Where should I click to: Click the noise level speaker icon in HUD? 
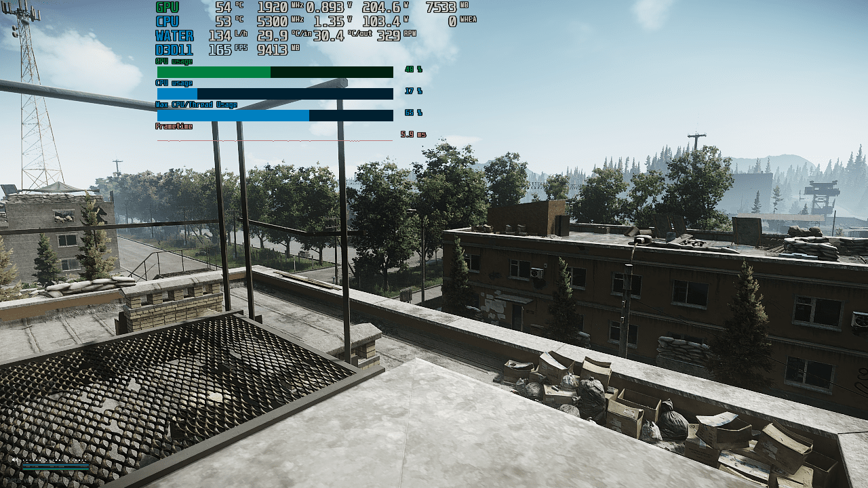[x=15, y=460]
